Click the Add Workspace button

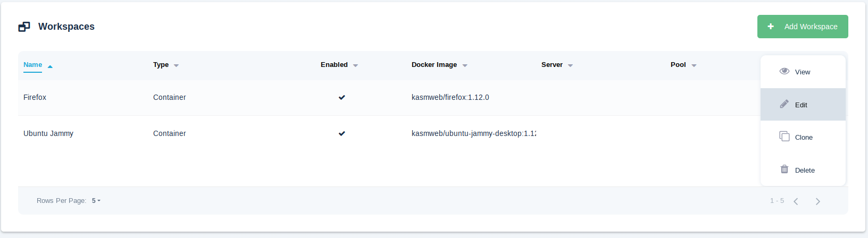pyautogui.click(x=803, y=27)
